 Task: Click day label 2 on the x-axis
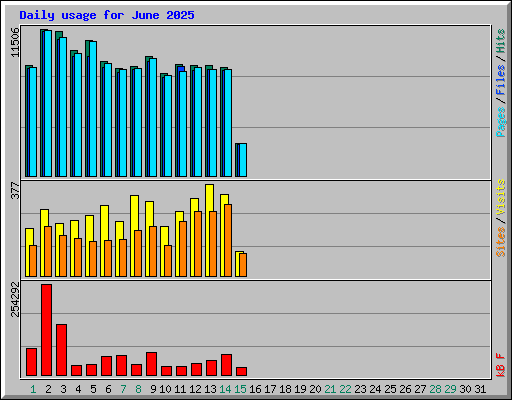point(48,389)
